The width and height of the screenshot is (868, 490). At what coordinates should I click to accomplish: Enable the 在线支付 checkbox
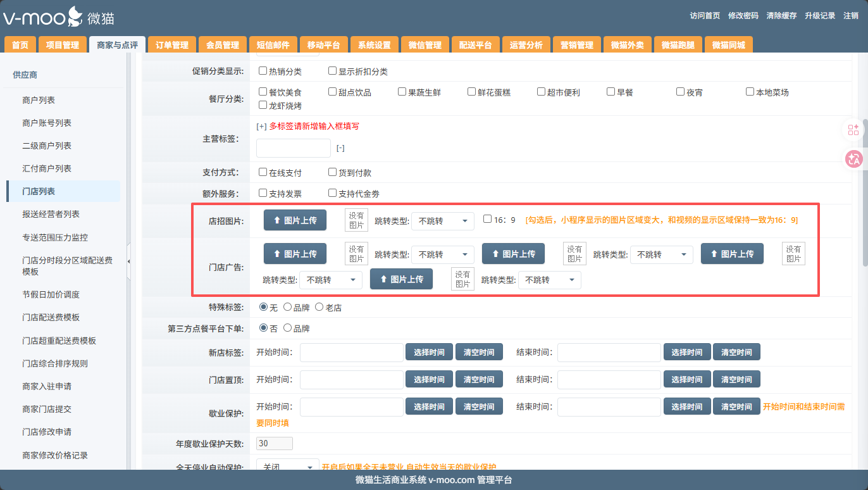(263, 172)
